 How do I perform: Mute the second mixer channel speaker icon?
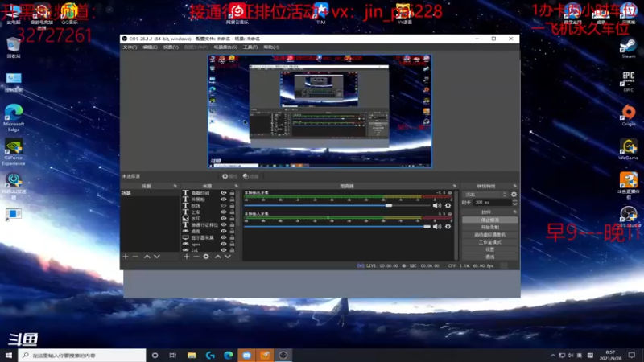[x=436, y=227]
